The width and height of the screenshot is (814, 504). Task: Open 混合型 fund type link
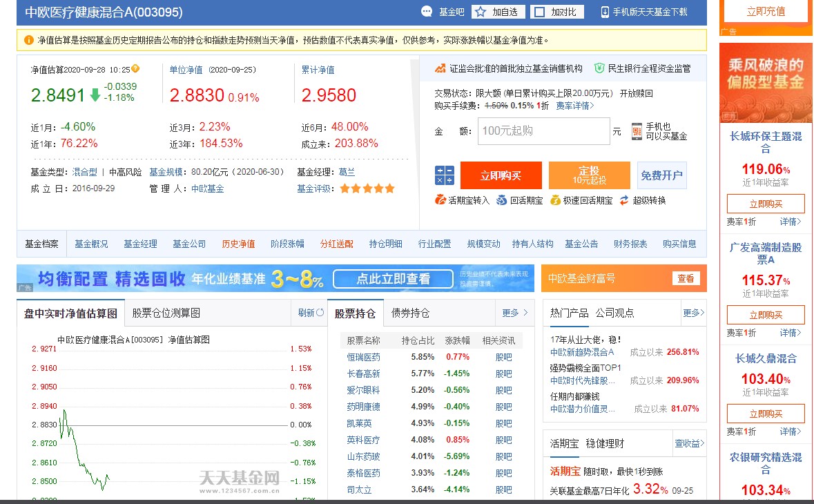[85, 172]
